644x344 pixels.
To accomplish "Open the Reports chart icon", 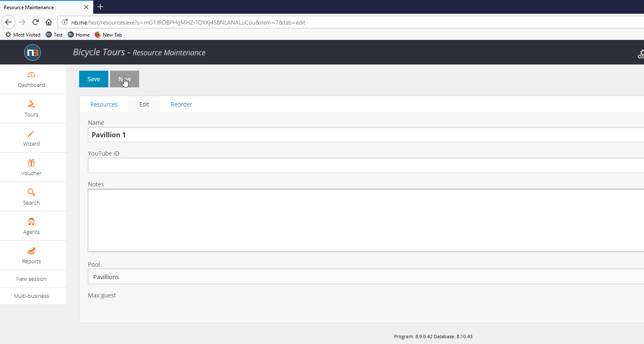I will (x=31, y=251).
